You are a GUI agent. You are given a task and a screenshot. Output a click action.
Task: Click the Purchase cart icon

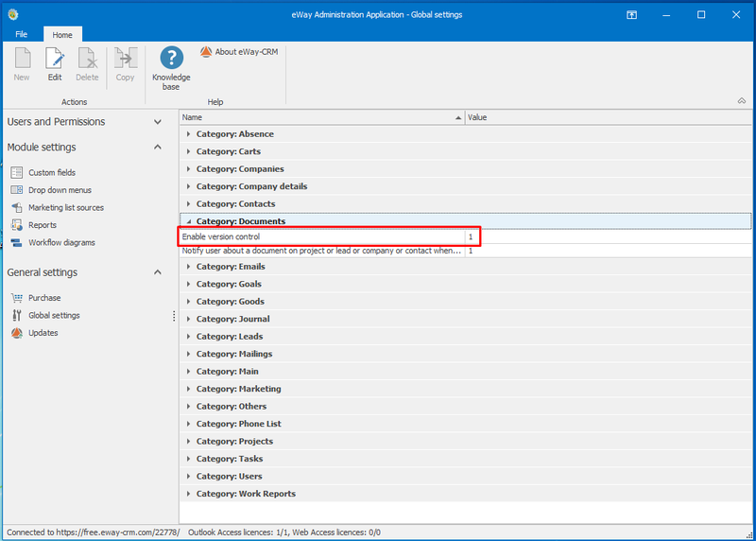click(x=17, y=298)
